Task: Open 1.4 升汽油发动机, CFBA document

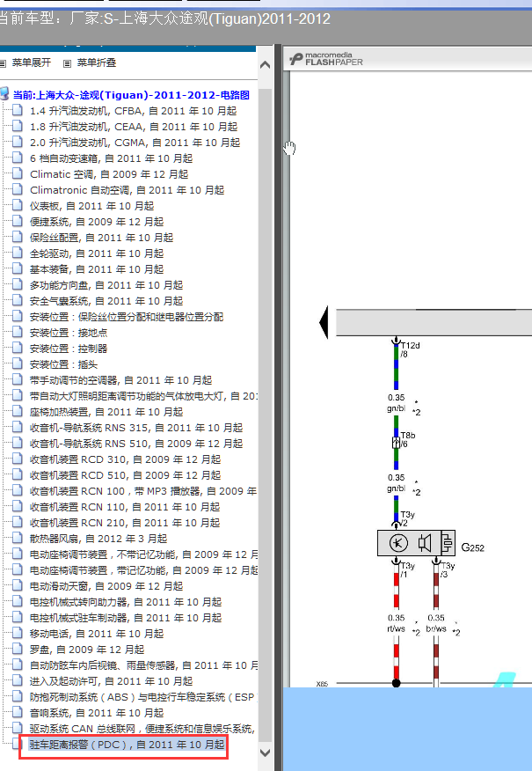Action: [133, 111]
